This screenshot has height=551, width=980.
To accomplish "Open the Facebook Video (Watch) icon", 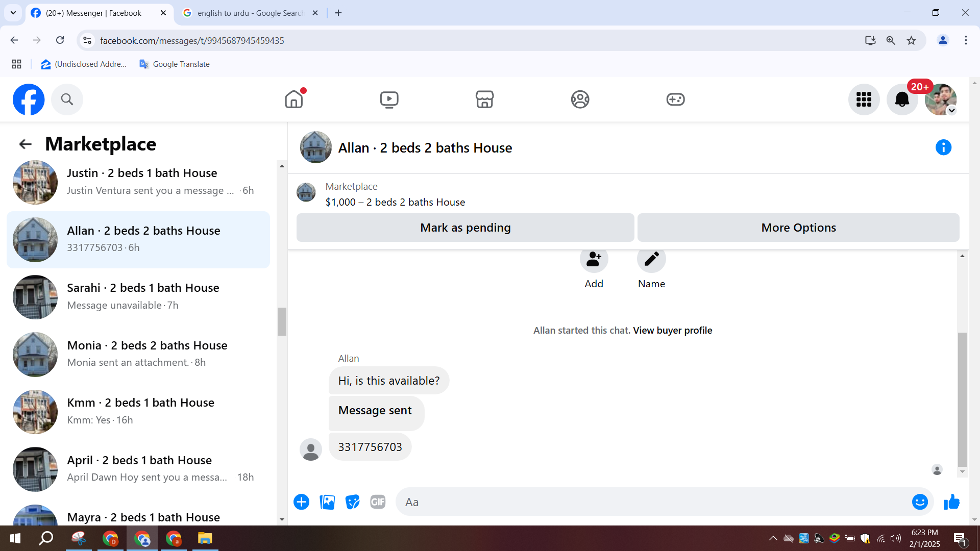I will [389, 99].
